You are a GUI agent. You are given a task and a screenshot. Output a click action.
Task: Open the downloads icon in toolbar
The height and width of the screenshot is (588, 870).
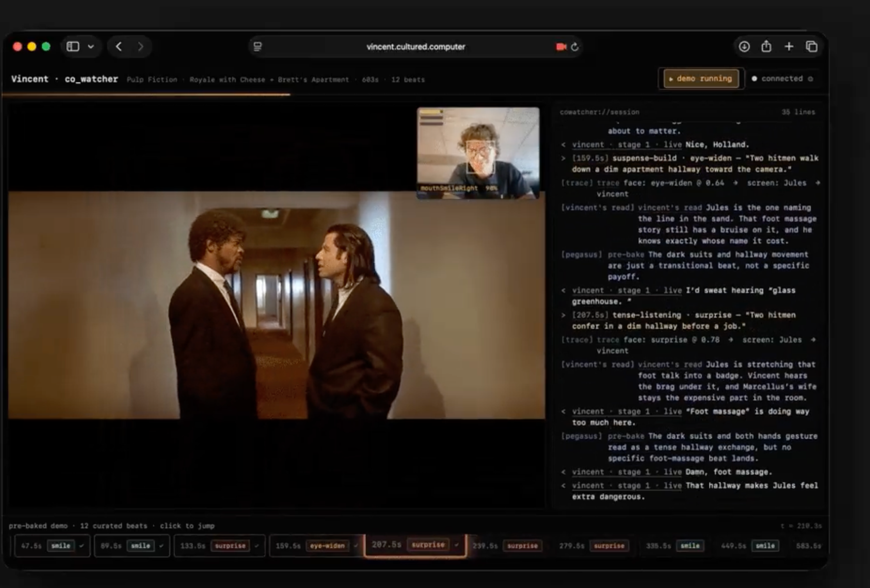click(744, 47)
